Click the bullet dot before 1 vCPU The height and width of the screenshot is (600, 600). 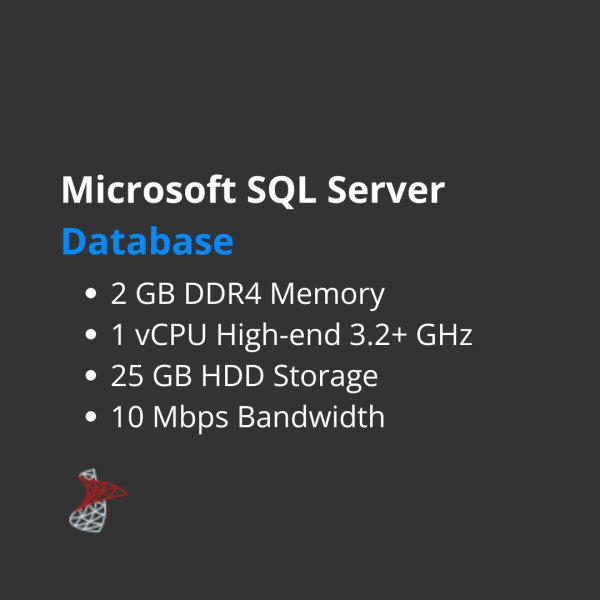[92, 336]
